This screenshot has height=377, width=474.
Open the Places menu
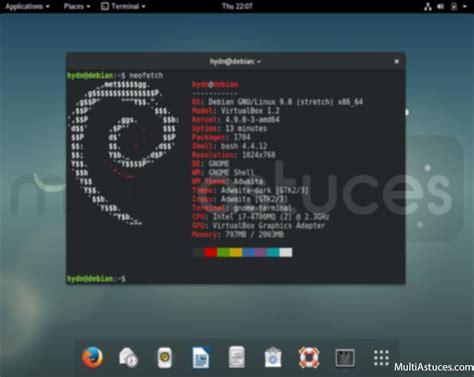point(77,6)
